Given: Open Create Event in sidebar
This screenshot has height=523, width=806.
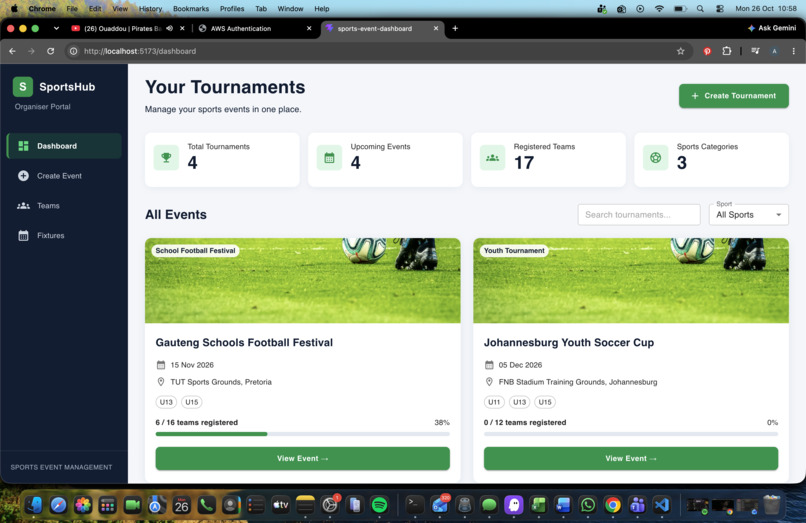Looking at the screenshot, I should pyautogui.click(x=64, y=176).
